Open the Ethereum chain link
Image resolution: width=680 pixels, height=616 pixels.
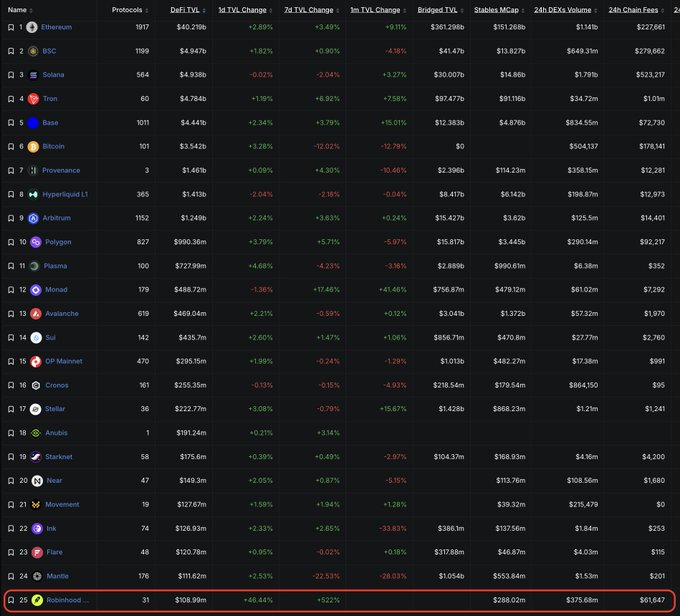[56, 27]
